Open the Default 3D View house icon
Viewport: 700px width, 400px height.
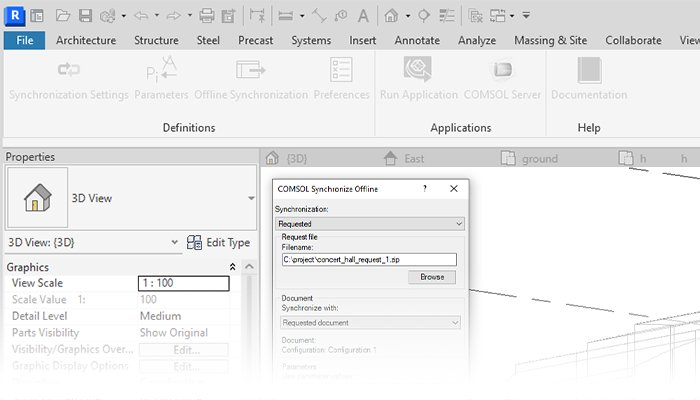click(x=392, y=16)
